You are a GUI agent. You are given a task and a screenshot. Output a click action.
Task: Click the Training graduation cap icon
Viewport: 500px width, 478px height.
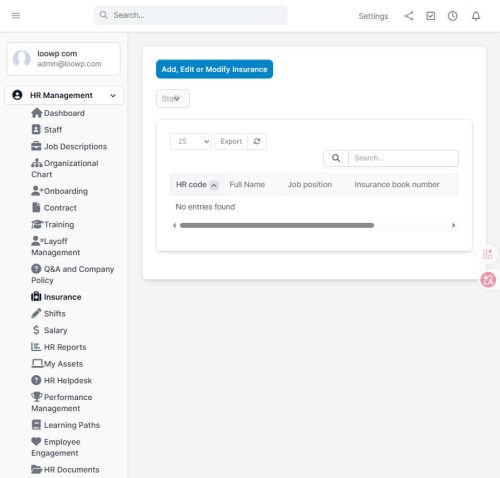point(37,224)
